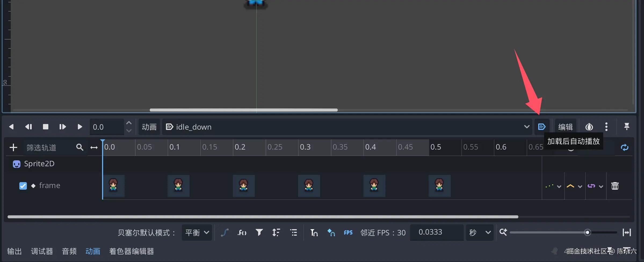Play the idle_down animation forward
644x262 pixels.
(x=80, y=127)
